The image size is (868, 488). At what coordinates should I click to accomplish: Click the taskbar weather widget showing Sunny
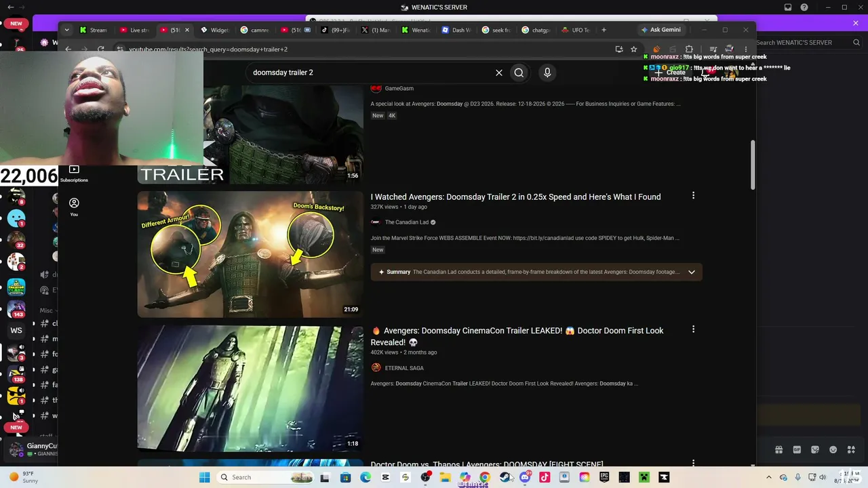[24, 477]
